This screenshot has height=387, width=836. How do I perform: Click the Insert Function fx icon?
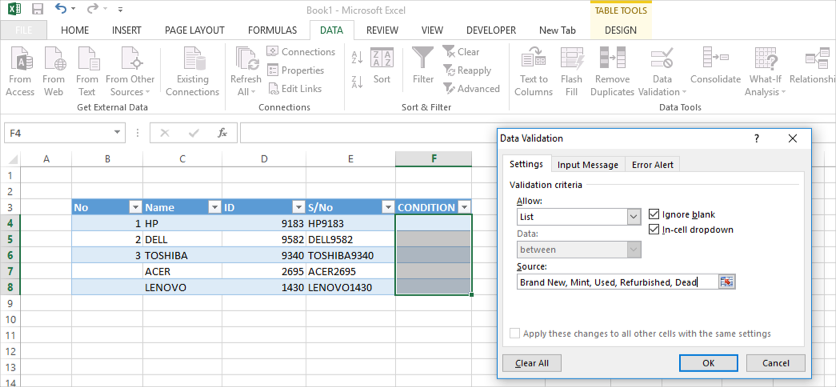click(x=222, y=133)
